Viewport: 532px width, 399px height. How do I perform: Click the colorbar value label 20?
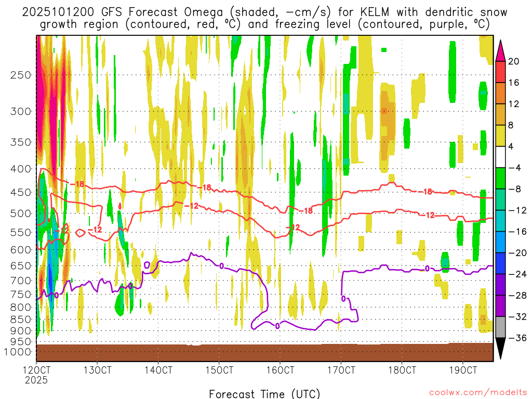(x=514, y=61)
